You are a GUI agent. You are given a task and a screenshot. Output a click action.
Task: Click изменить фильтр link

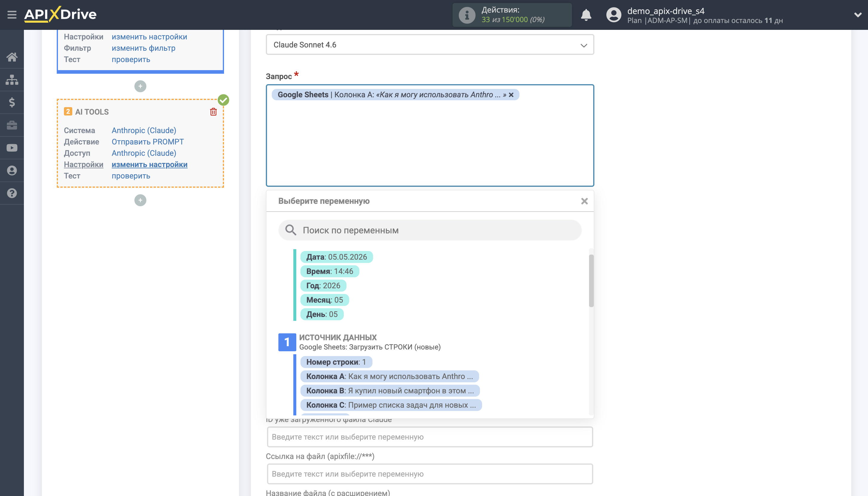[x=143, y=48]
